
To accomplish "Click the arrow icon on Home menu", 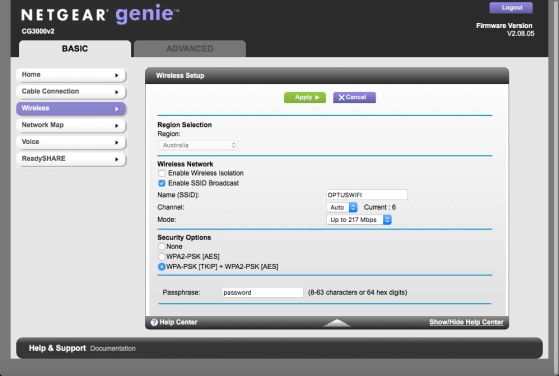I will [x=117, y=75].
